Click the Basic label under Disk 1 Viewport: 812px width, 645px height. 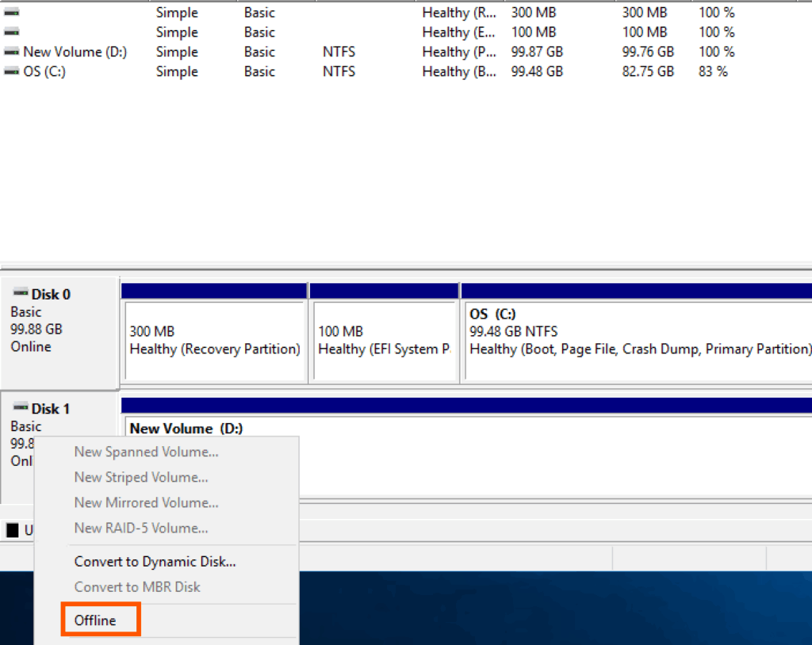(26, 426)
